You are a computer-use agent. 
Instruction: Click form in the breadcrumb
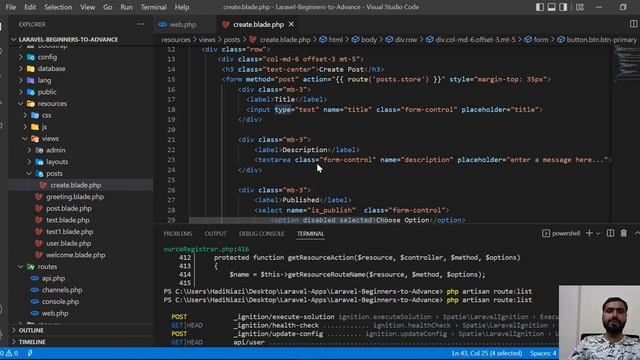541,40
